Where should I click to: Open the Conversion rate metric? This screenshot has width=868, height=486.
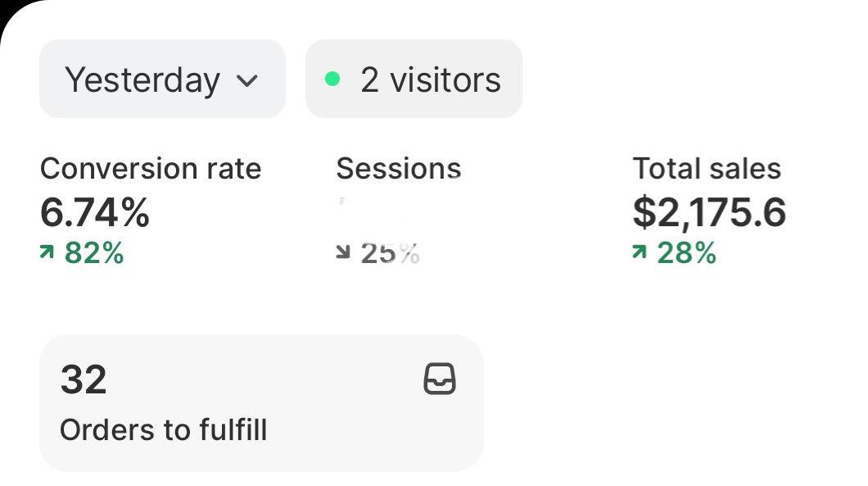pos(151,169)
